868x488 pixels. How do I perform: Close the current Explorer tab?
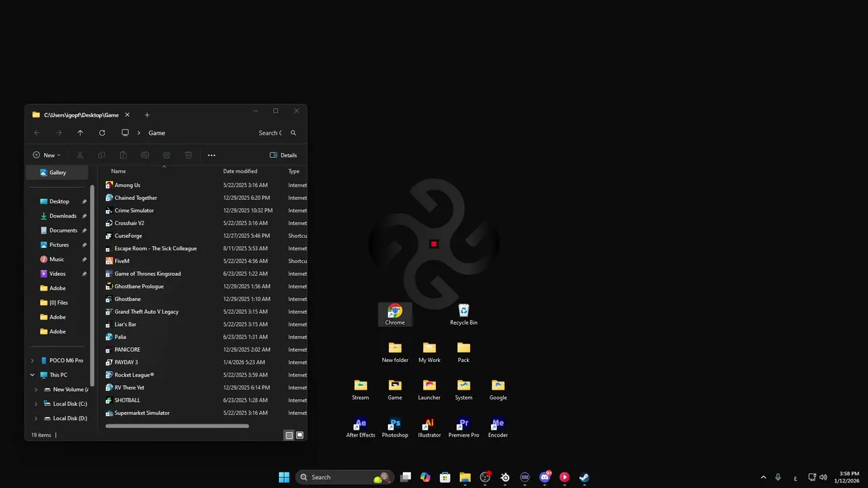point(127,115)
